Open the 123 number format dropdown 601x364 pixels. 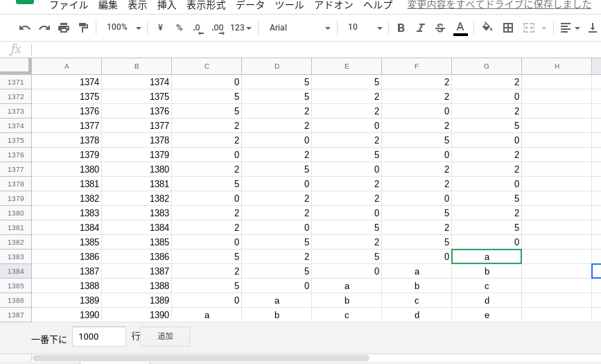click(x=241, y=28)
